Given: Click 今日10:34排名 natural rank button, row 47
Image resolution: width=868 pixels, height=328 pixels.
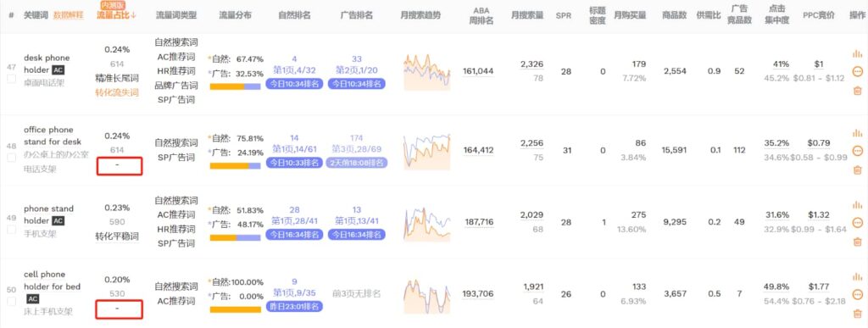Looking at the screenshot, I should pos(294,84).
